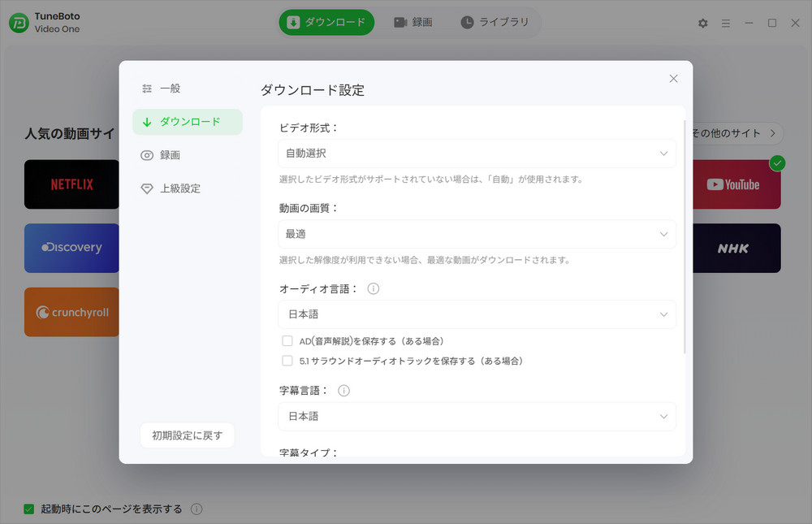Open the YouTube site tile
The width and height of the screenshot is (812, 524).
point(736,184)
